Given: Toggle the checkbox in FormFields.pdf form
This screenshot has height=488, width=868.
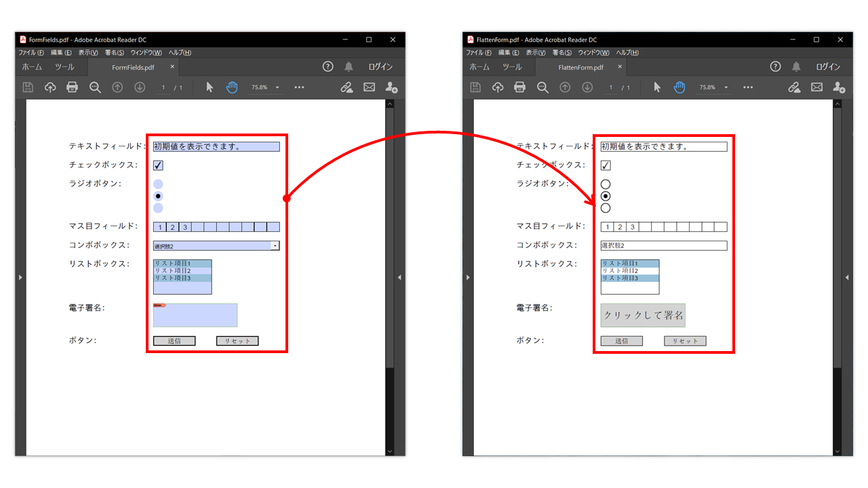Looking at the screenshot, I should click(158, 165).
